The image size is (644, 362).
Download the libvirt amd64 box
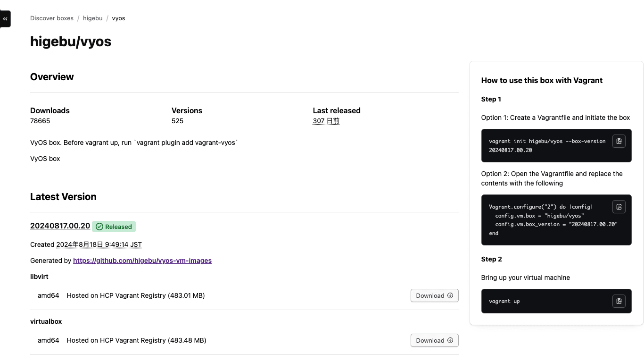click(x=434, y=295)
